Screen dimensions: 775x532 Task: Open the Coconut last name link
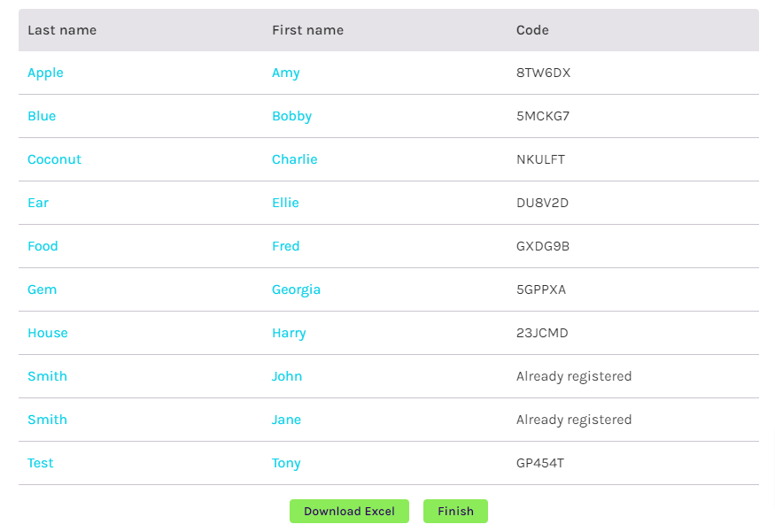pyautogui.click(x=54, y=159)
